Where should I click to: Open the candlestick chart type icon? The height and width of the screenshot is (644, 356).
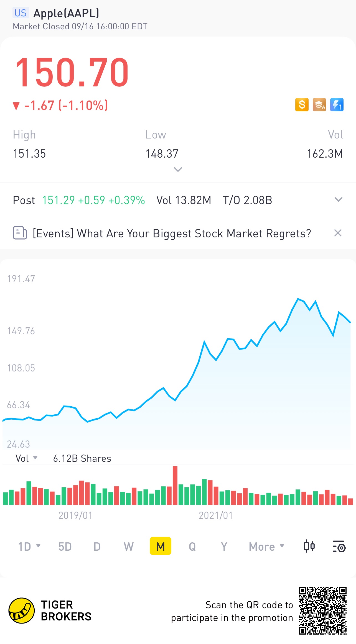[309, 546]
